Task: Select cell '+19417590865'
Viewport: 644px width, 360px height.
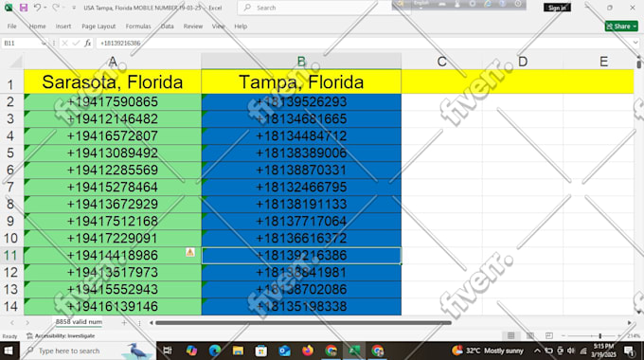Action: [x=113, y=102]
